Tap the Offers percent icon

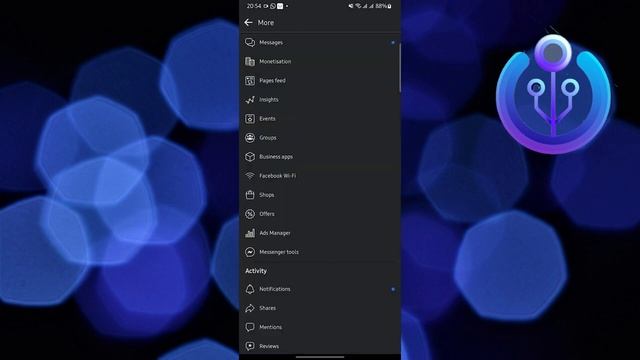(x=250, y=214)
